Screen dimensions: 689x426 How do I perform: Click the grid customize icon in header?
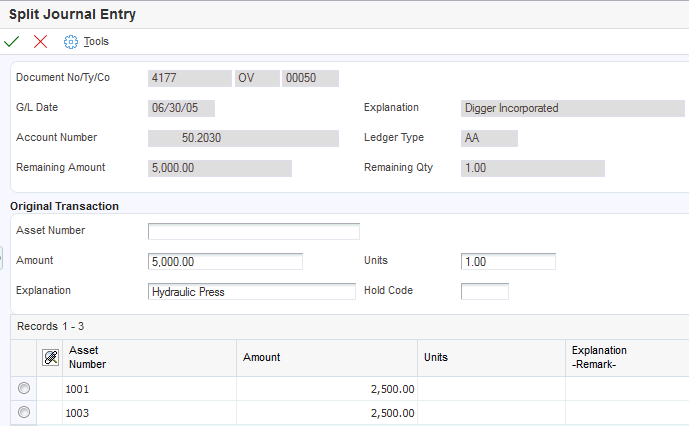coord(50,357)
